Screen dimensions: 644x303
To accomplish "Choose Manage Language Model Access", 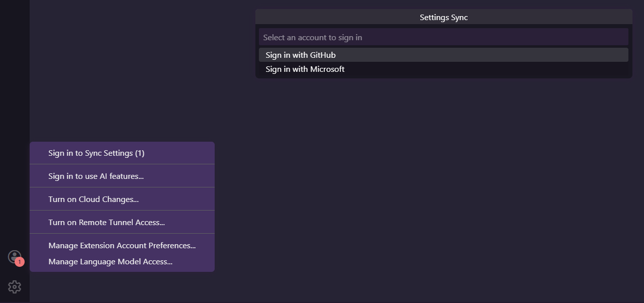I will pos(111,262).
